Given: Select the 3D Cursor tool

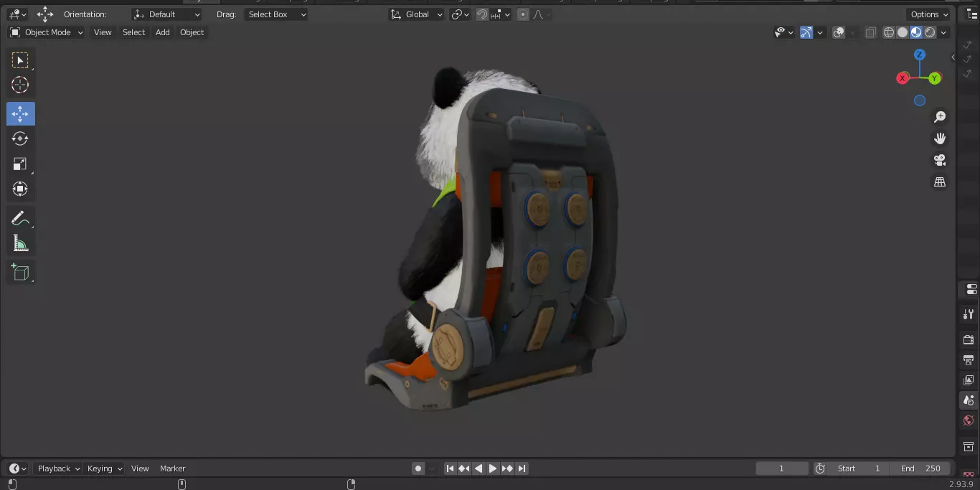Looking at the screenshot, I should [20, 85].
